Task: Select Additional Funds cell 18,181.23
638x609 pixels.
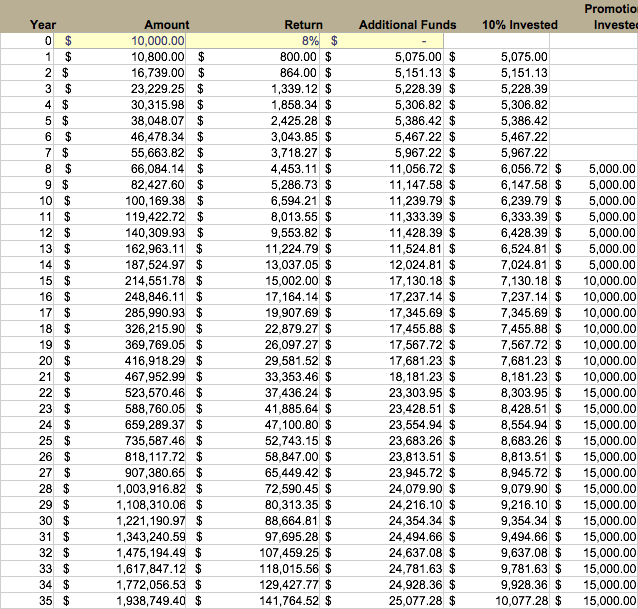Action: (x=382, y=377)
